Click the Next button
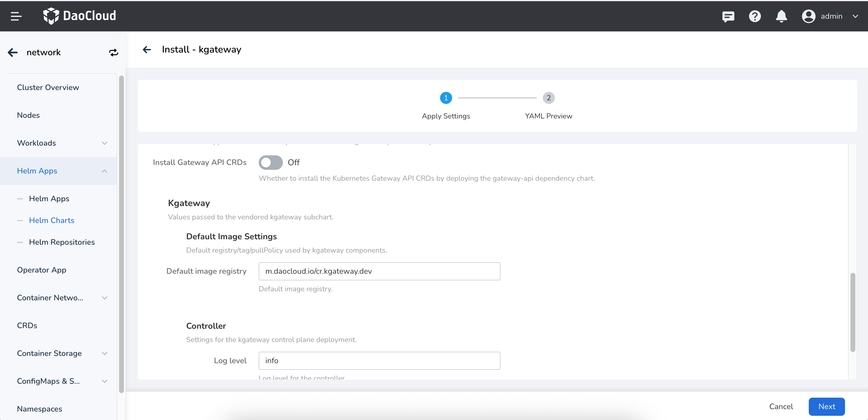868x420 pixels. click(x=826, y=406)
